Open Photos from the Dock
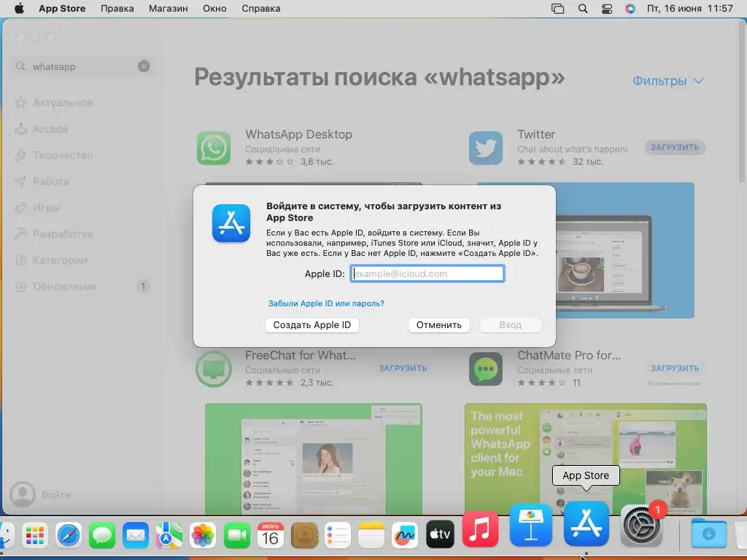This screenshot has height=560, width=747. [203, 534]
